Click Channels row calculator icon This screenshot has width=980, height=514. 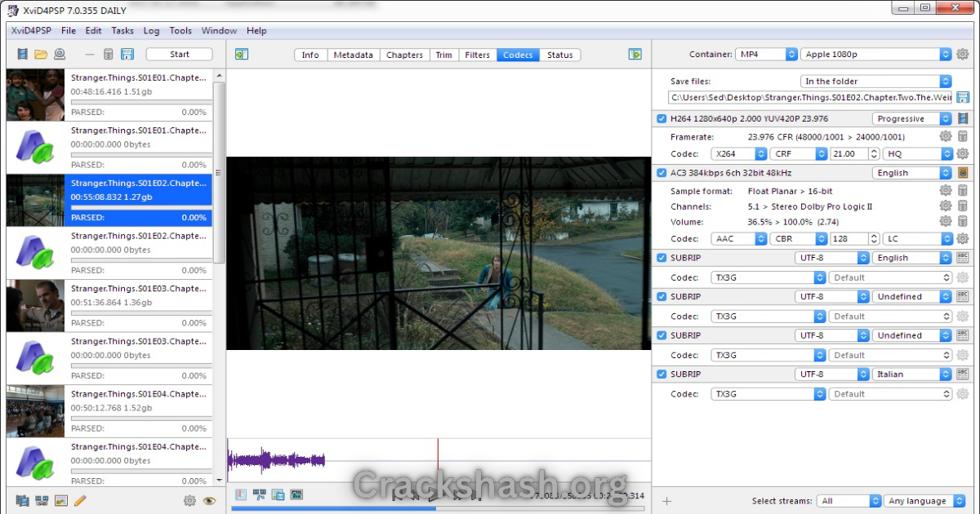click(x=963, y=206)
